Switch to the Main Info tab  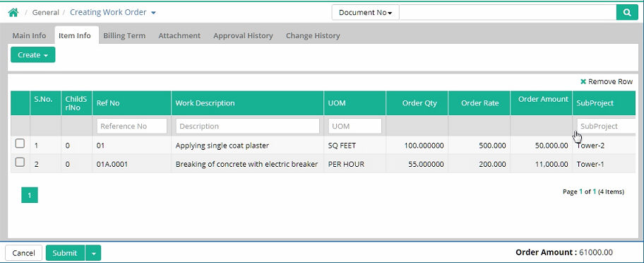(x=29, y=36)
